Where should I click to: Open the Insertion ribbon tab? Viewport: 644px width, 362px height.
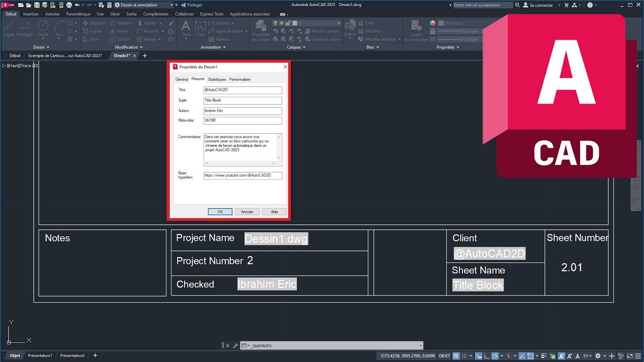click(x=31, y=14)
